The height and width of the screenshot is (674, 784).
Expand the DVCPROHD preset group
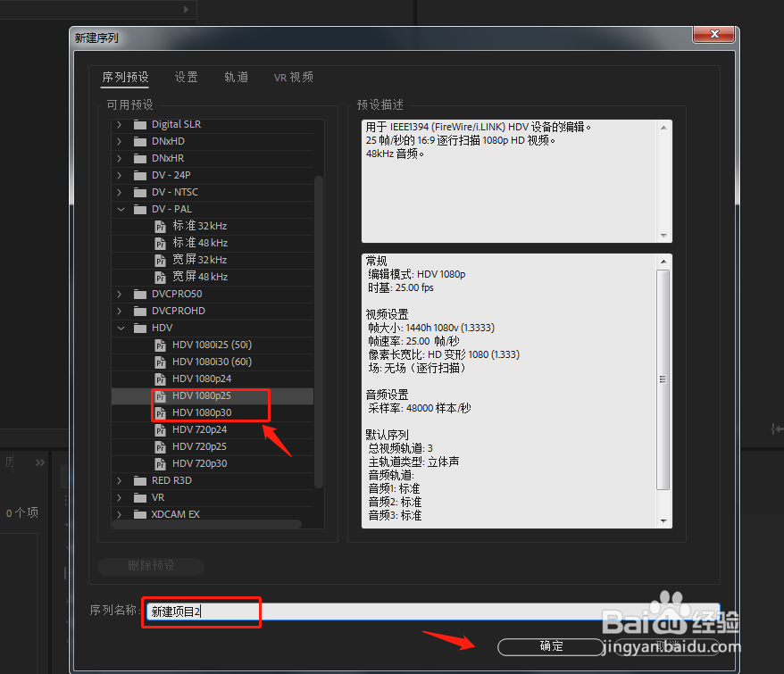(120, 311)
